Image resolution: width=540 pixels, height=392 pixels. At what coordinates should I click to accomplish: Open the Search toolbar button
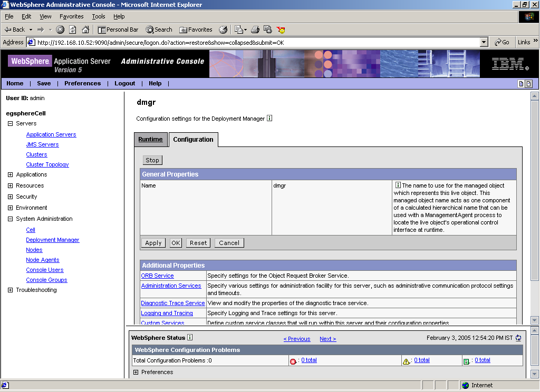[x=159, y=30]
